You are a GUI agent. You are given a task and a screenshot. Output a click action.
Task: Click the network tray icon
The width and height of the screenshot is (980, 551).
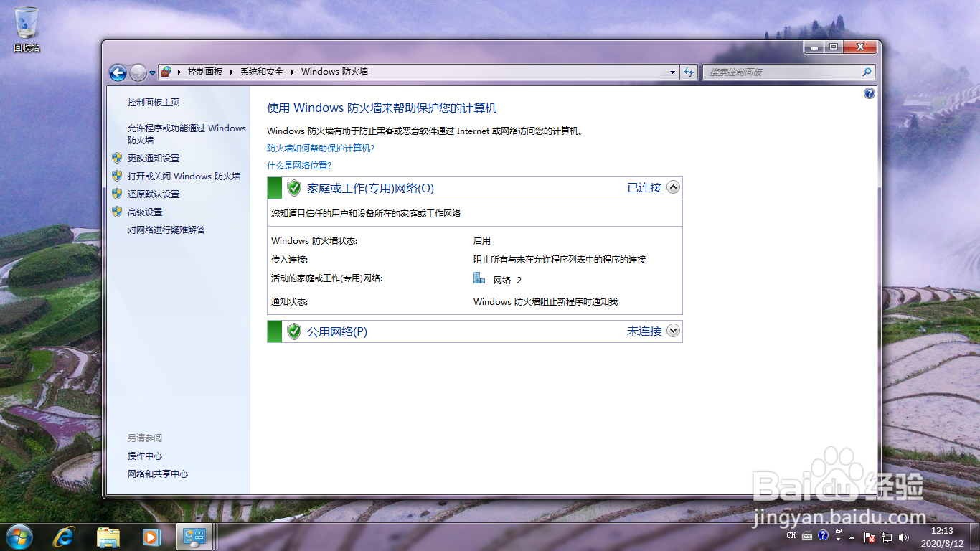887,537
